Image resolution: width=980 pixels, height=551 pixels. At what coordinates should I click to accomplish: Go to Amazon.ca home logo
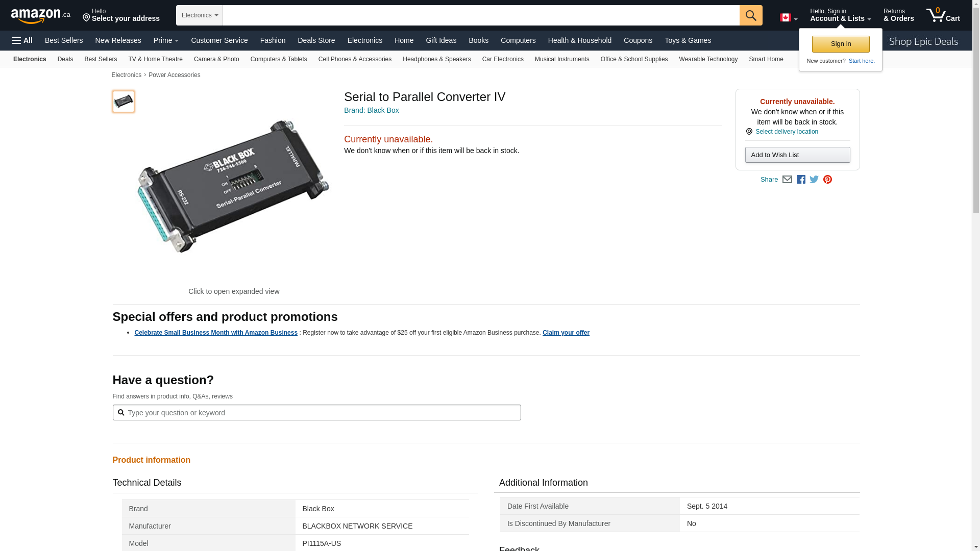point(40,16)
